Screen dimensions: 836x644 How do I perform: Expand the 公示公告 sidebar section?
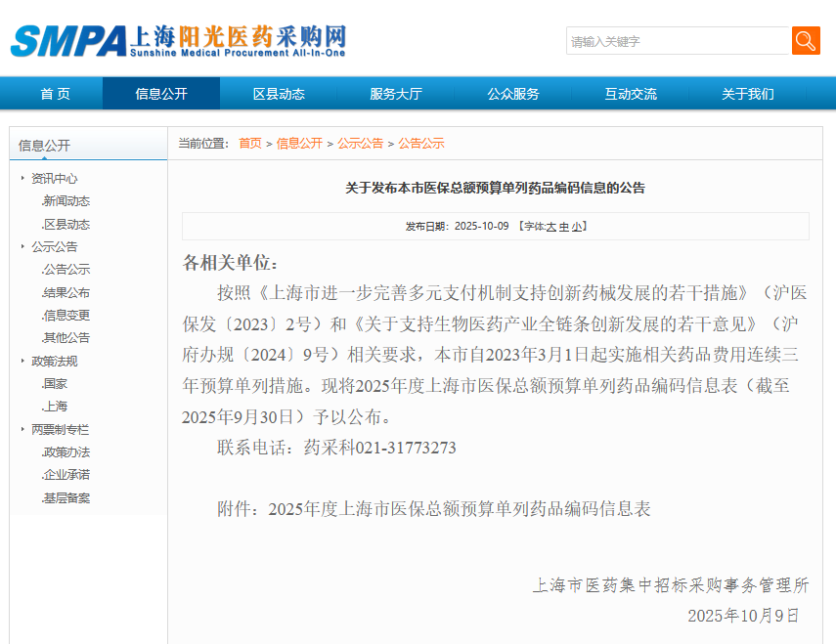pyautogui.click(x=54, y=246)
